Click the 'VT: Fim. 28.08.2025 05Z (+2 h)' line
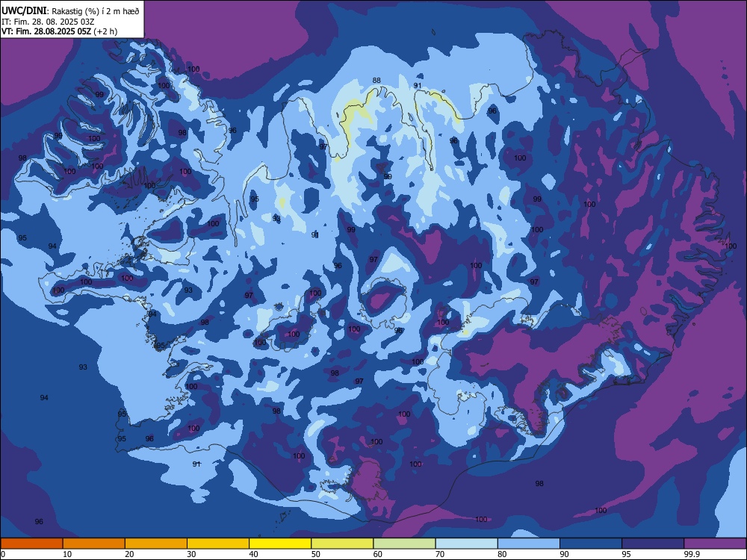This screenshot has height=560, width=747. [60, 31]
